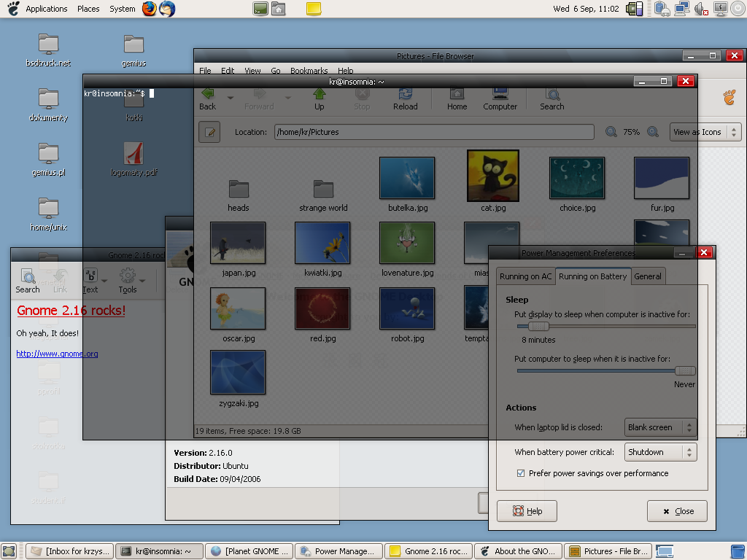
Task: Toggle the location edit pencil button
Action: pyautogui.click(x=209, y=132)
